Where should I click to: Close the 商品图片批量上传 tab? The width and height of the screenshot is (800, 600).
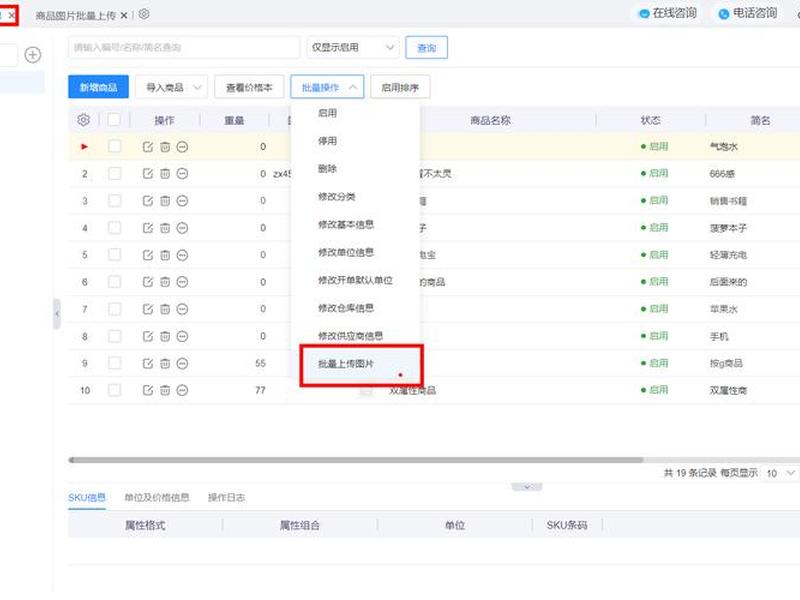click(123, 16)
